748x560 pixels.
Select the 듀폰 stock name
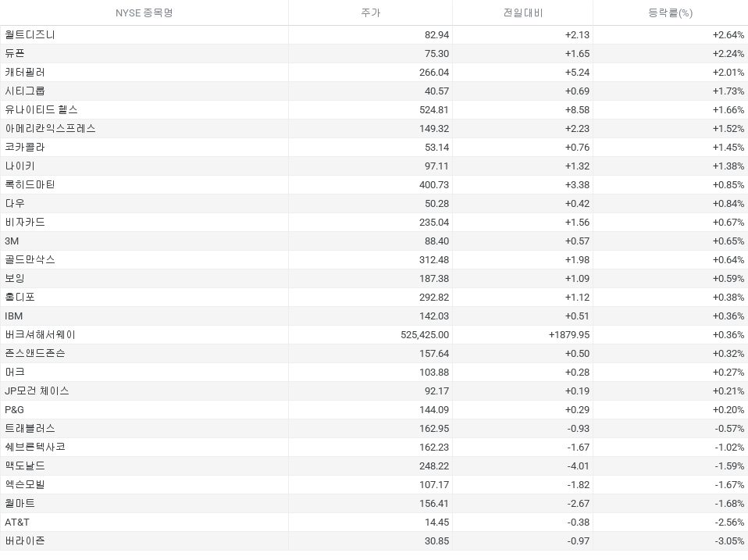[x=15, y=54]
